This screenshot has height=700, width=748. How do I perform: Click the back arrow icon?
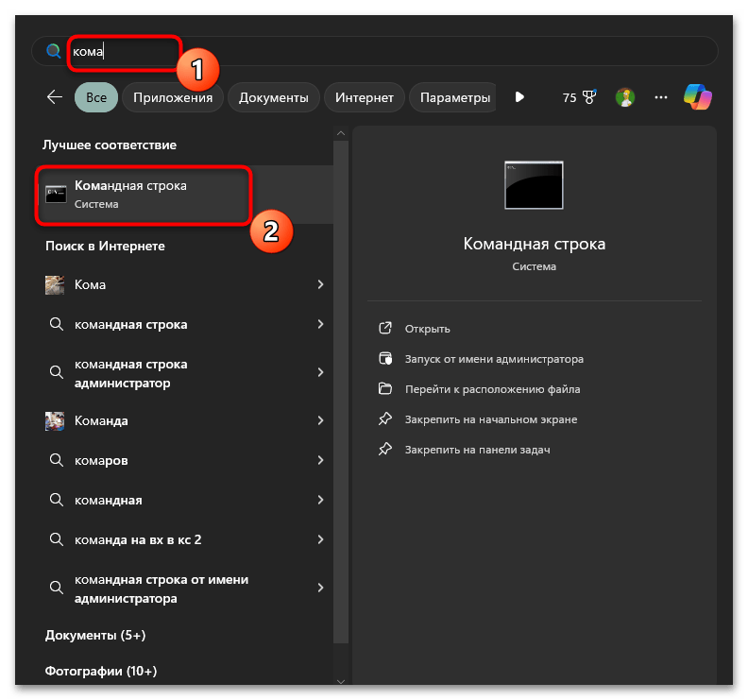pyautogui.click(x=55, y=97)
